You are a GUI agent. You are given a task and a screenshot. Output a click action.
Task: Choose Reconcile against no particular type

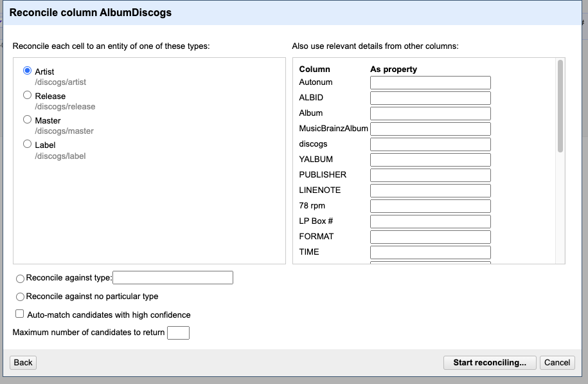pyautogui.click(x=21, y=297)
